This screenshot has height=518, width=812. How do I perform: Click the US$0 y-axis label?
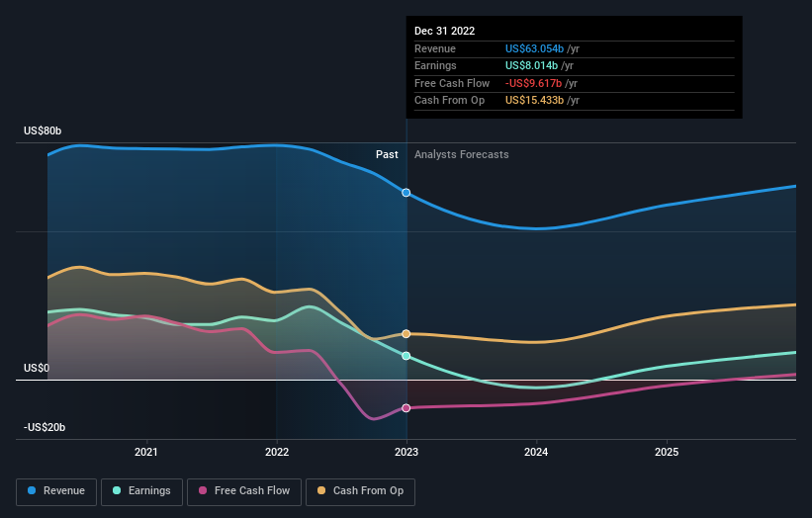(x=37, y=368)
